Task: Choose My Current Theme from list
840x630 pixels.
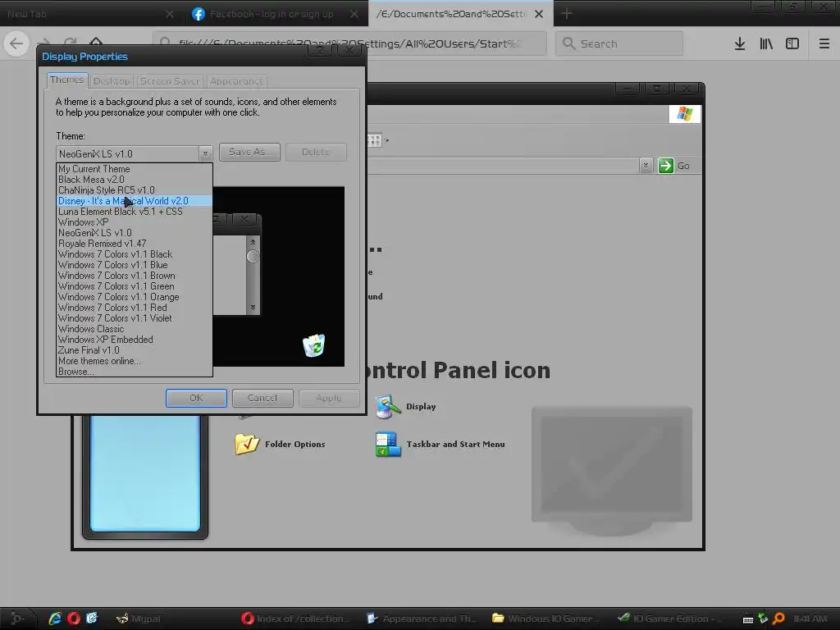Action: [135, 169]
